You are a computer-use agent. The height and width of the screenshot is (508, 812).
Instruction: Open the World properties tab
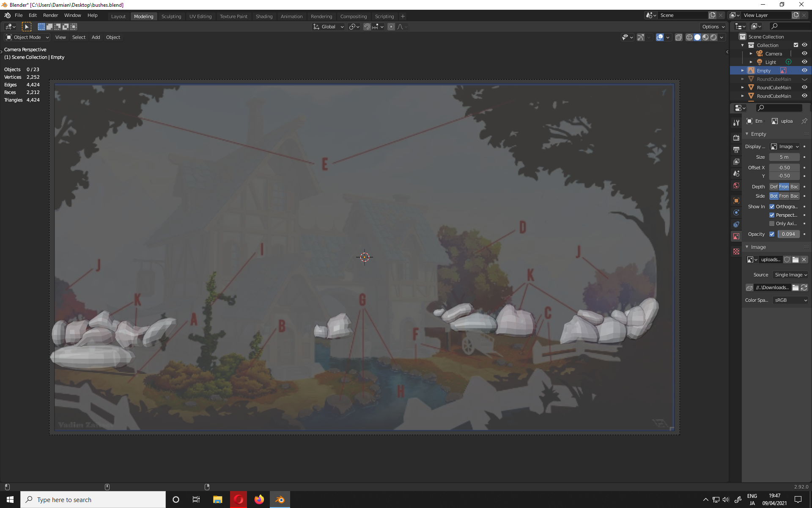(736, 185)
